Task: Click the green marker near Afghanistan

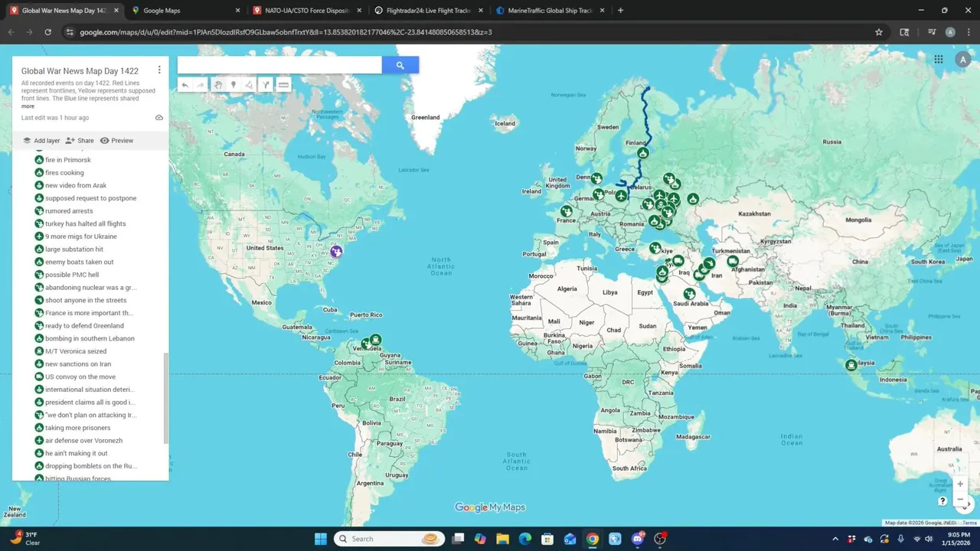Action: [x=733, y=261]
